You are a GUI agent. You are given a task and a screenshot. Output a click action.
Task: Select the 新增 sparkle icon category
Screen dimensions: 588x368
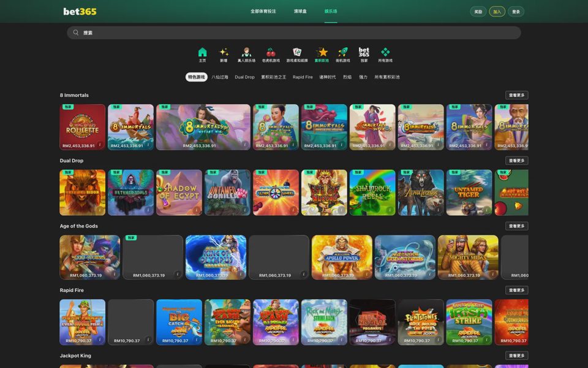coord(224,55)
